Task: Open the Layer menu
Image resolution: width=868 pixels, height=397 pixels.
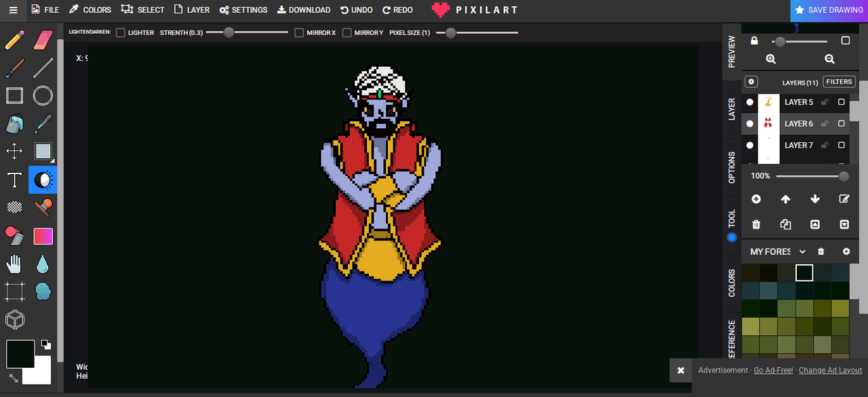Action: click(192, 10)
